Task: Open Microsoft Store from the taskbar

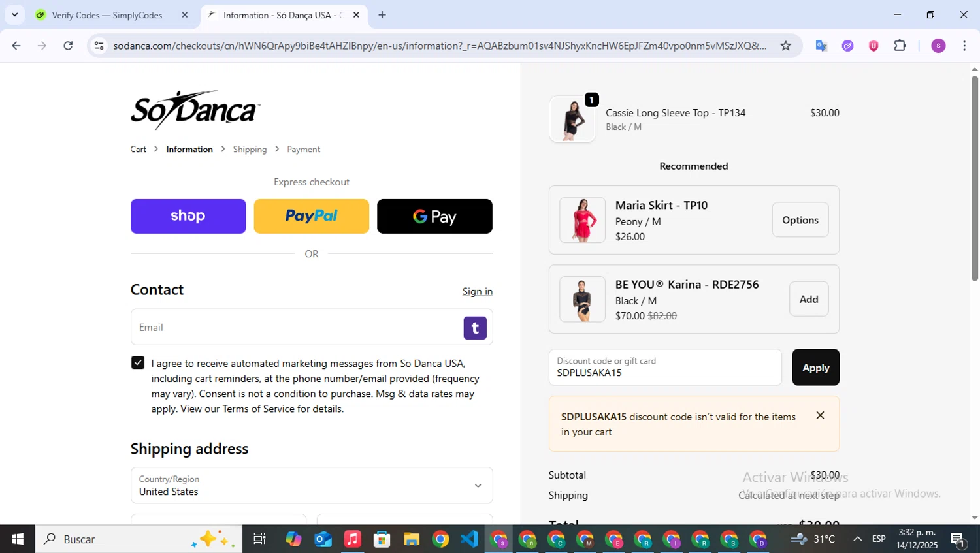Action: (382, 539)
